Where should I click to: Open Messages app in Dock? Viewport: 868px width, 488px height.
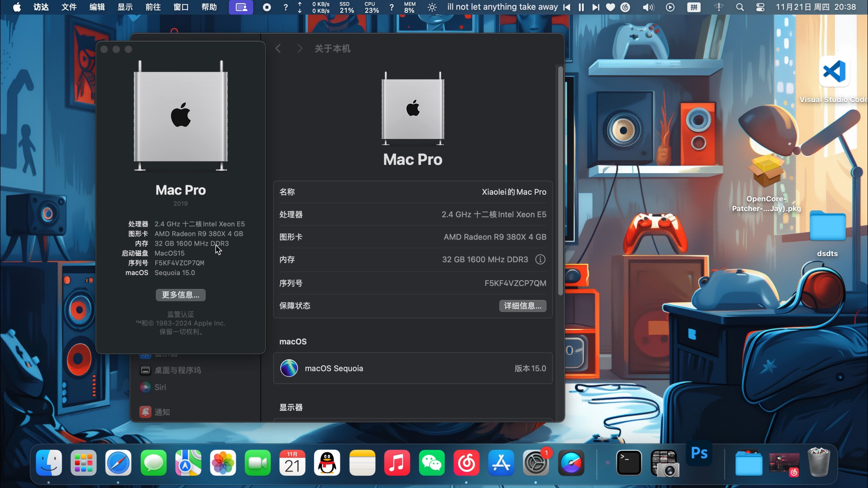point(153,463)
